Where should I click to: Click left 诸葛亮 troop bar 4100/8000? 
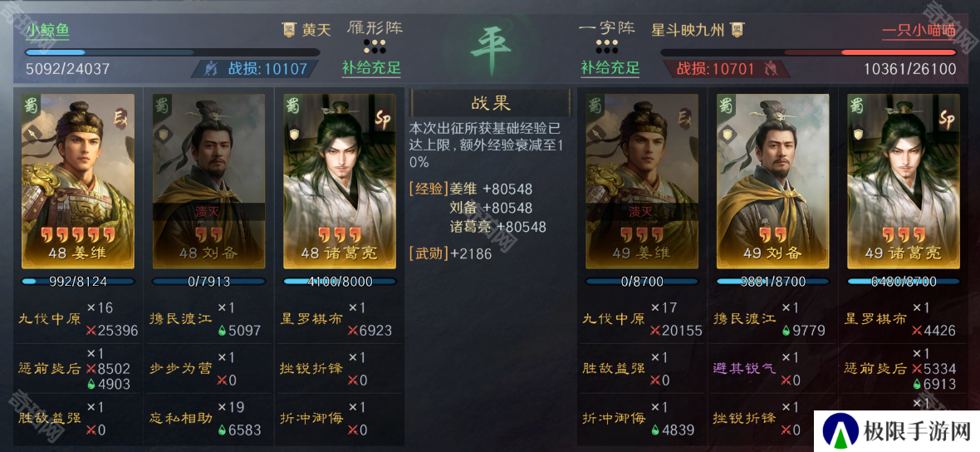click(x=340, y=282)
